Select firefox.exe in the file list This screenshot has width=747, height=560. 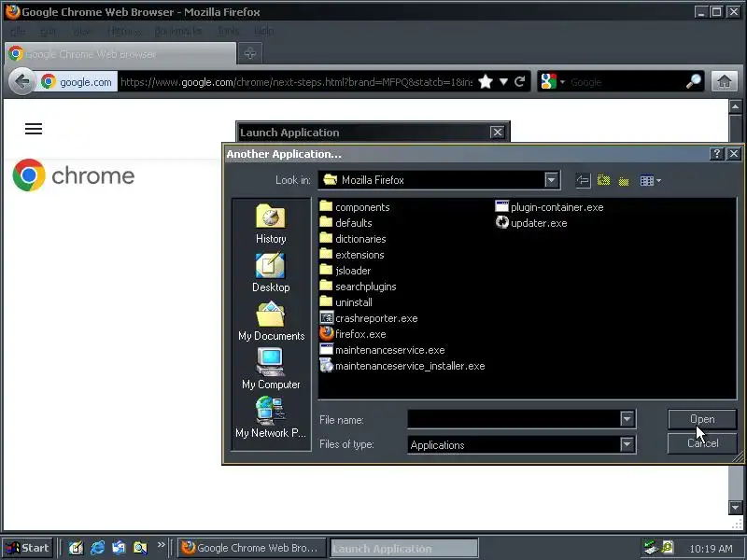(353, 334)
